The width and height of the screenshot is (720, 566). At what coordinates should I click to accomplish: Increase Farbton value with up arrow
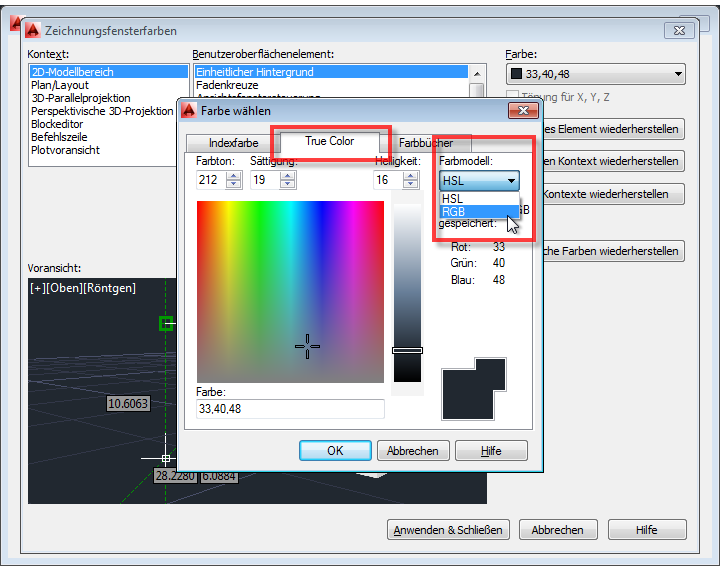234,175
